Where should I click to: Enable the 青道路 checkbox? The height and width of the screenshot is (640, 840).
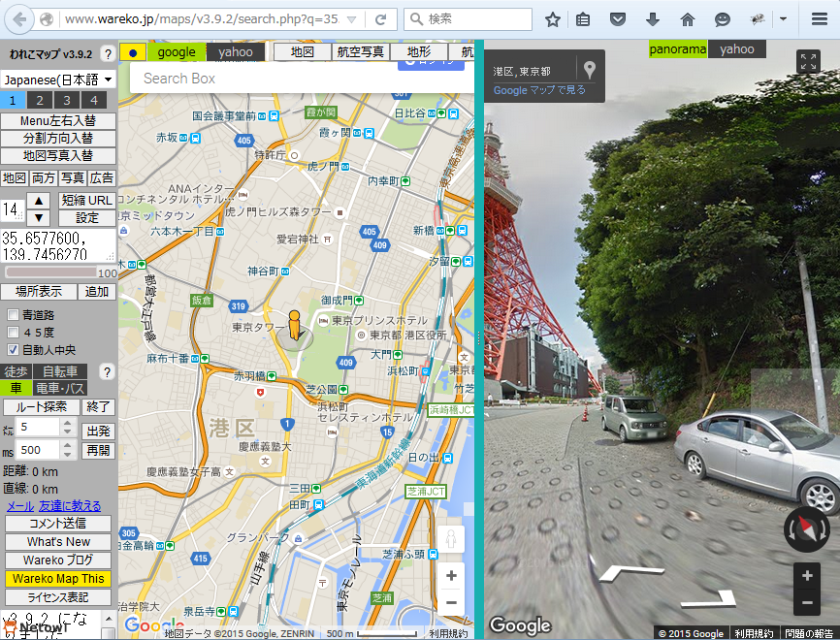tap(13, 315)
